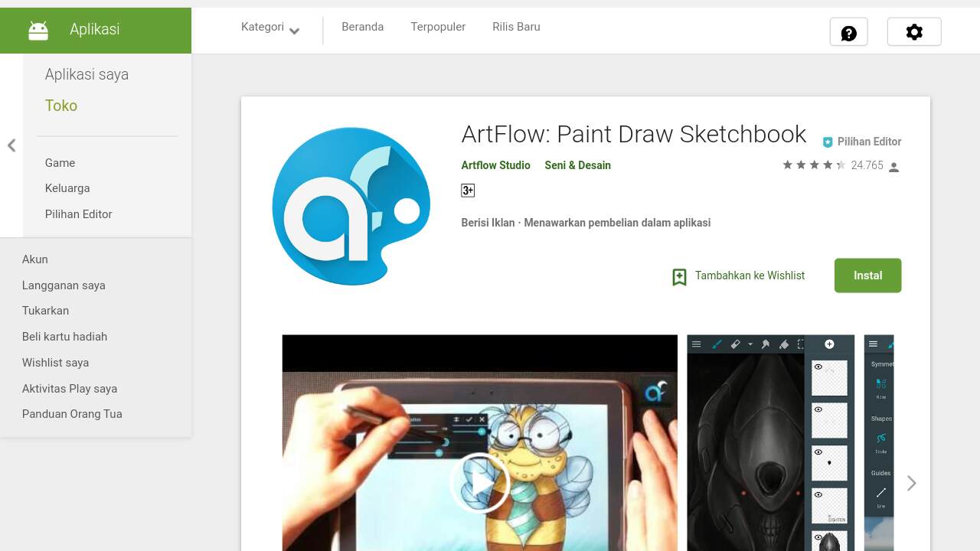This screenshot has height=551, width=980.
Task: Visit the Artflow Studio developer link
Action: coord(495,165)
